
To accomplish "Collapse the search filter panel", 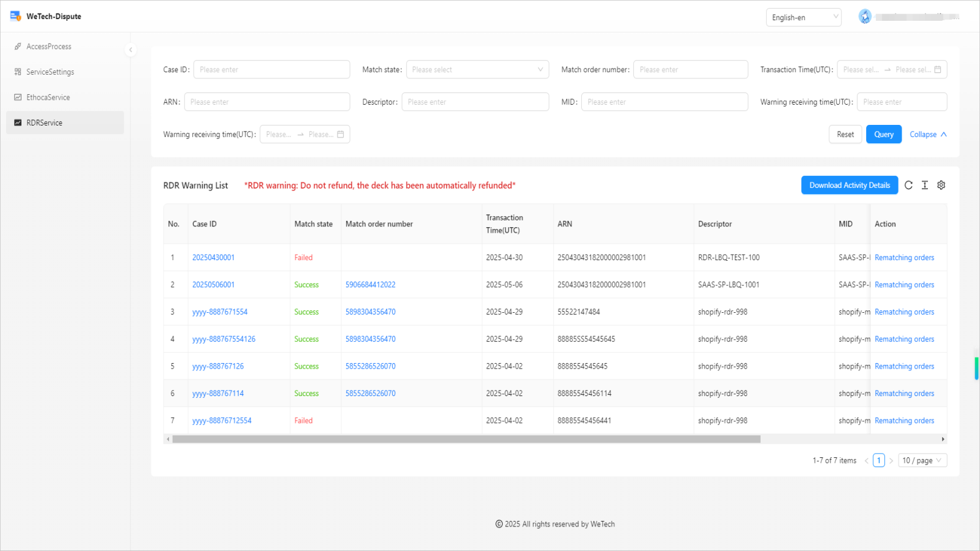I will pyautogui.click(x=928, y=135).
